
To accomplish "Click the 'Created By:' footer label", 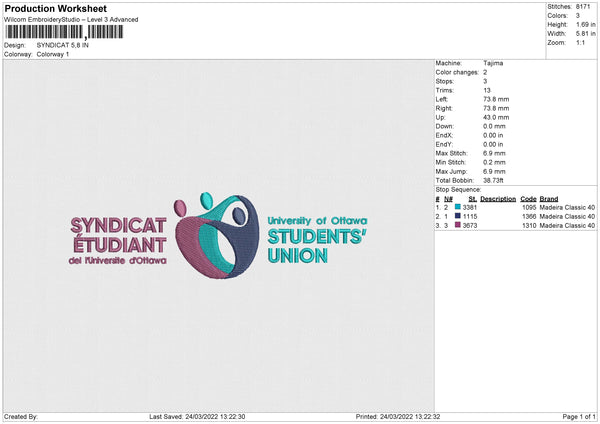I will [21, 417].
